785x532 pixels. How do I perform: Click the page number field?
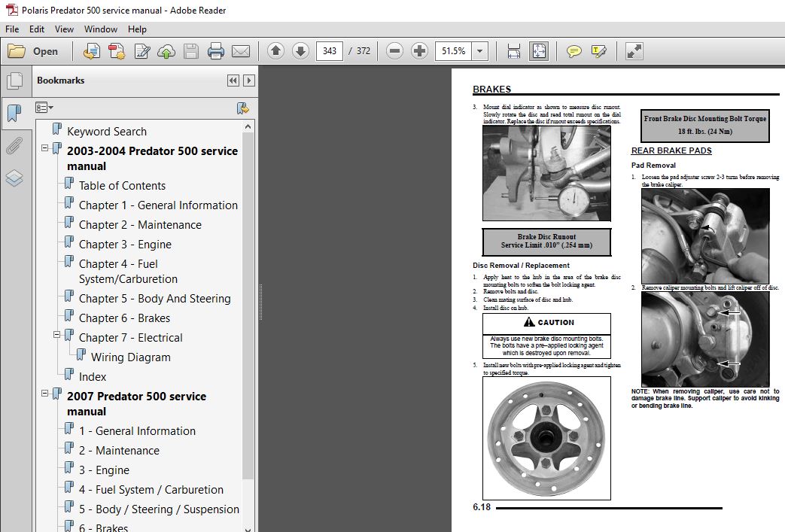[330, 51]
